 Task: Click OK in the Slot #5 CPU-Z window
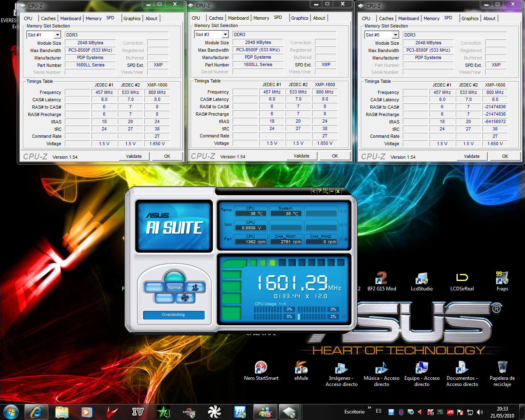pos(505,156)
